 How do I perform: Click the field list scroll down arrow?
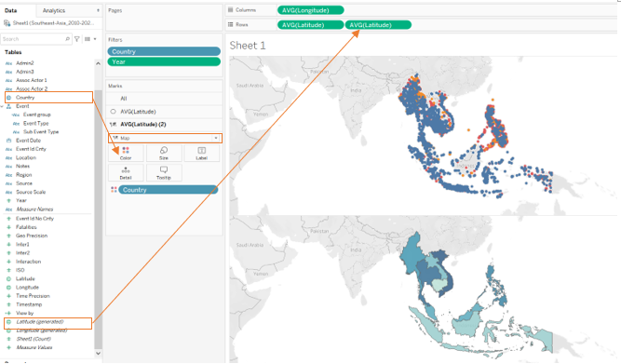pos(98,354)
